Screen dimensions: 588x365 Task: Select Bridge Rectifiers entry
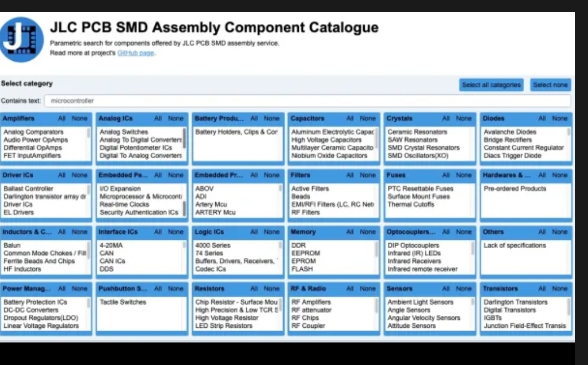[507, 140]
